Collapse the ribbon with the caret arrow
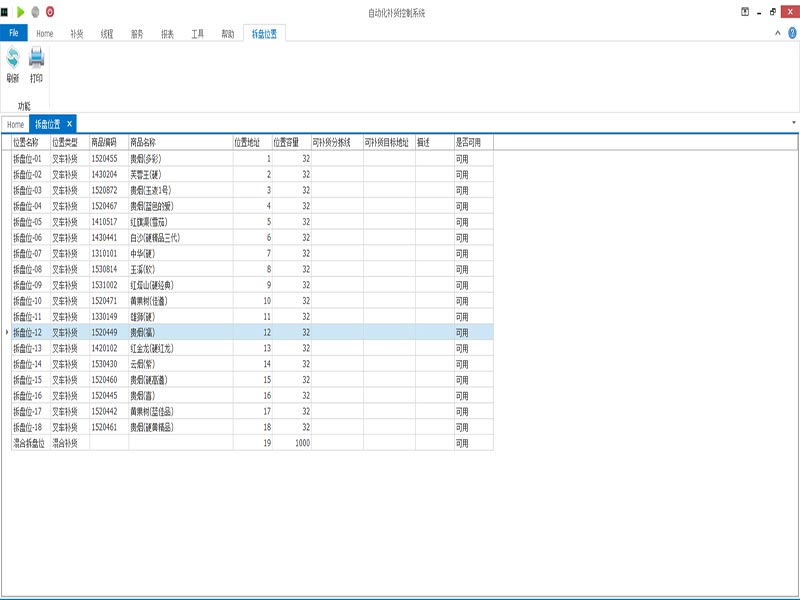The width and height of the screenshot is (800, 600). 777,33
